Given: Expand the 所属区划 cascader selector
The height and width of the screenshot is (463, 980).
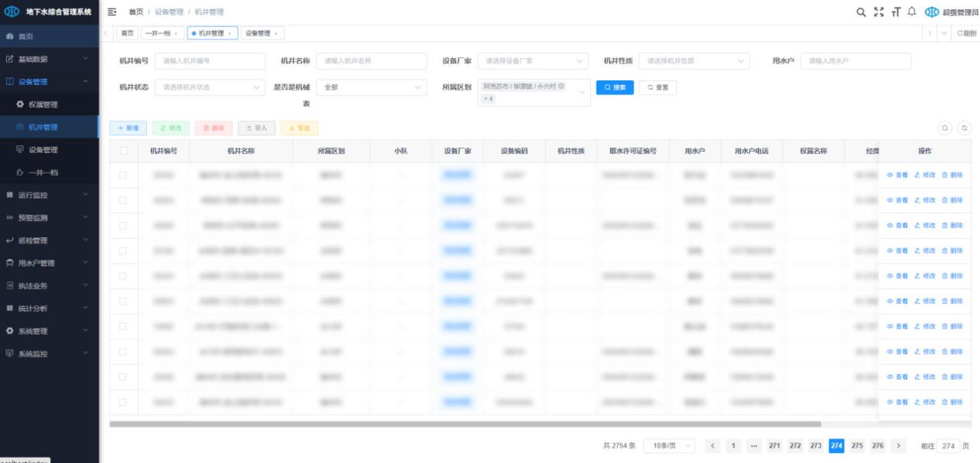Looking at the screenshot, I should tap(534, 93).
